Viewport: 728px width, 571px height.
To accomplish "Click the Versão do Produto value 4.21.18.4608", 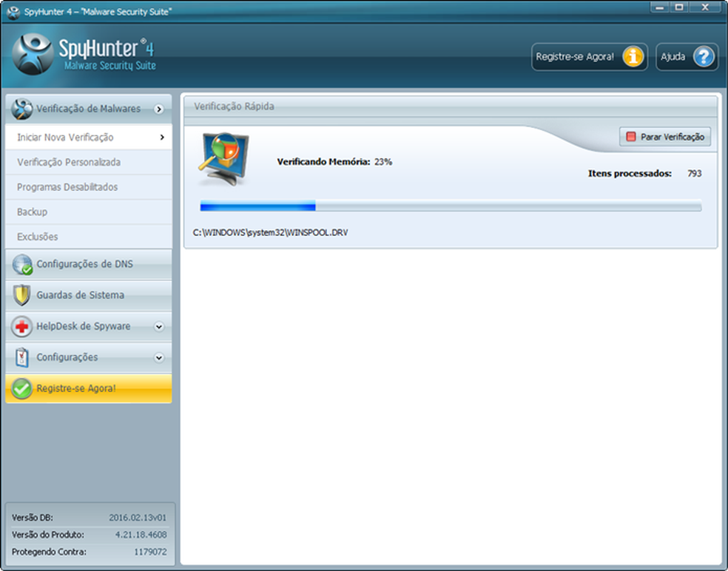I will pyautogui.click(x=141, y=535).
